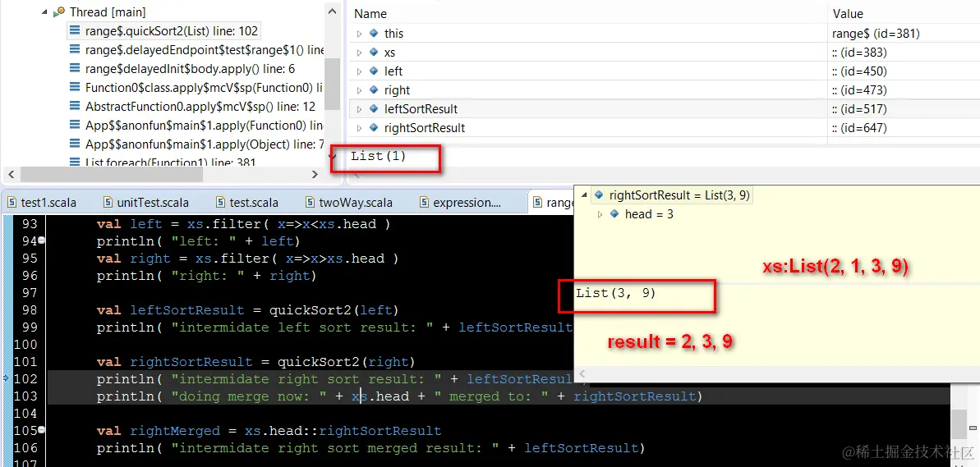
Task: Click variable icon beside 'xs'
Action: click(x=374, y=53)
